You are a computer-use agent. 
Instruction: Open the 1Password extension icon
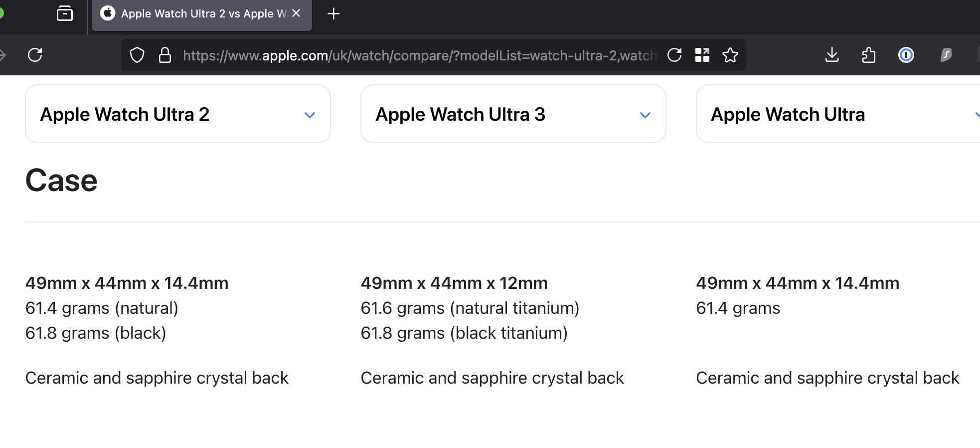click(906, 55)
